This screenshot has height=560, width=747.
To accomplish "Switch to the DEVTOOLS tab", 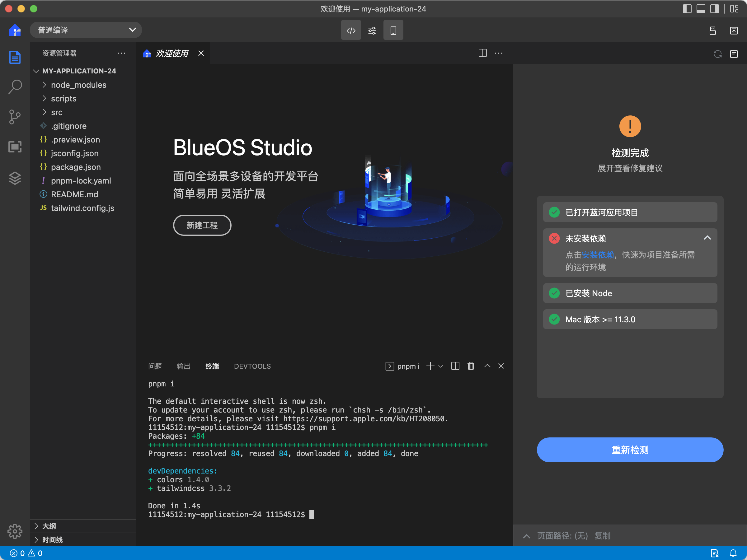I will pyautogui.click(x=252, y=366).
